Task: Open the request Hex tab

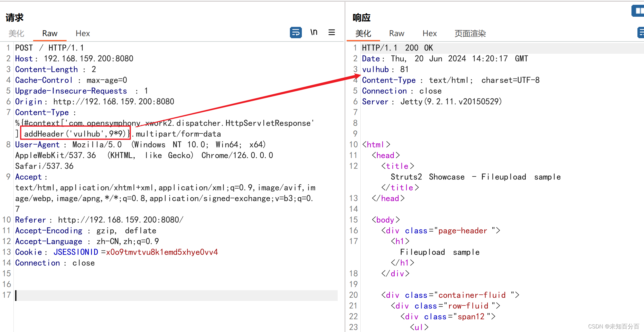Action: (83, 33)
